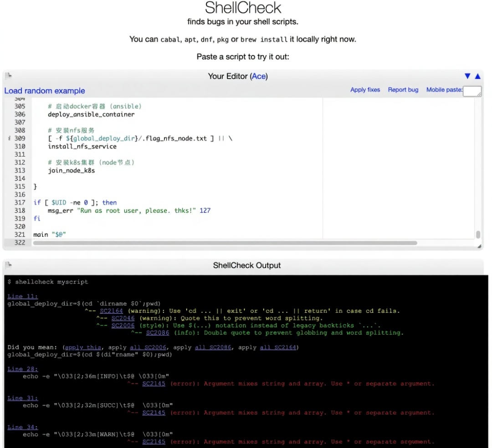Click the Mobile paste text box
The image size is (492, 448).
(472, 91)
